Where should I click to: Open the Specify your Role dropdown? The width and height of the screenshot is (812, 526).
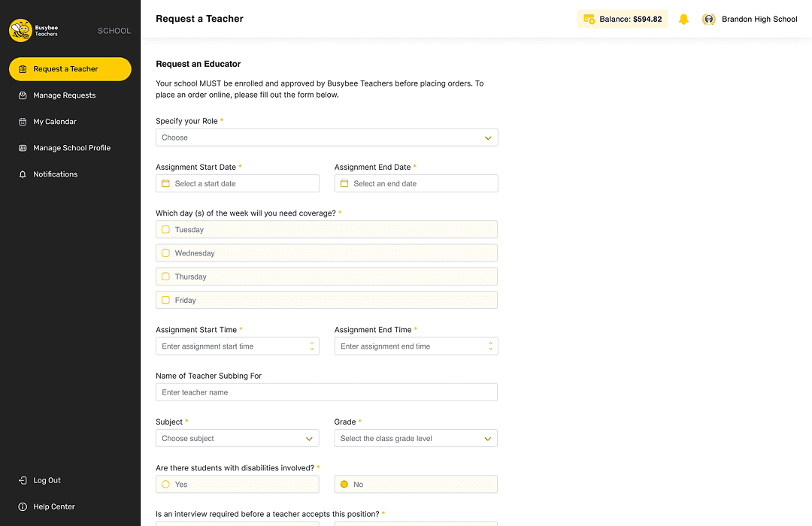click(x=326, y=138)
